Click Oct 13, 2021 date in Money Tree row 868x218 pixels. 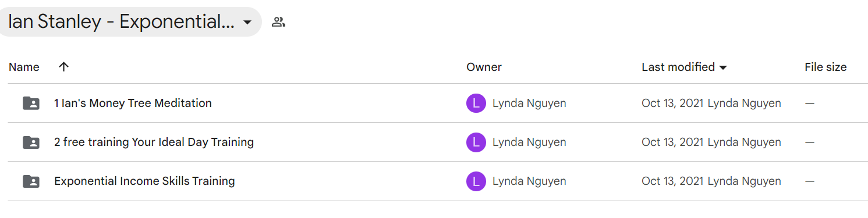(673, 103)
